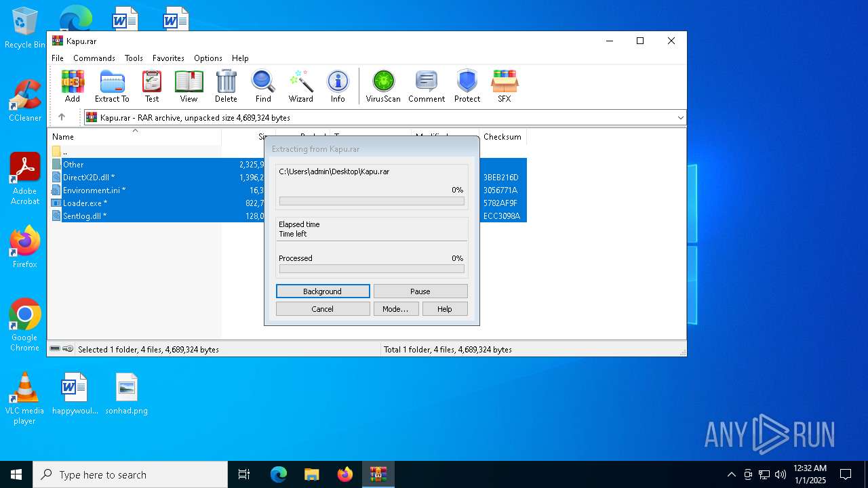The image size is (868, 488).
Task: Open Adobe Acrobat desktop shortcut
Action: click(25, 180)
